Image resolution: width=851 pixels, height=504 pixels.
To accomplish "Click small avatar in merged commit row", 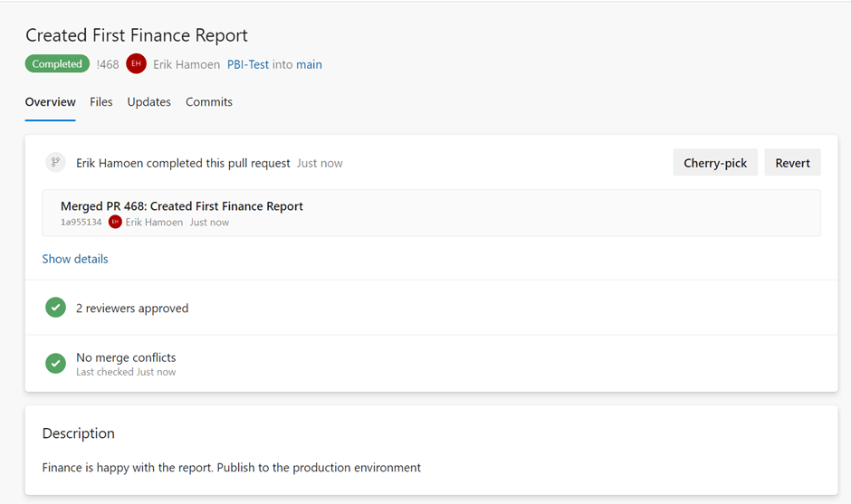I will 115,222.
